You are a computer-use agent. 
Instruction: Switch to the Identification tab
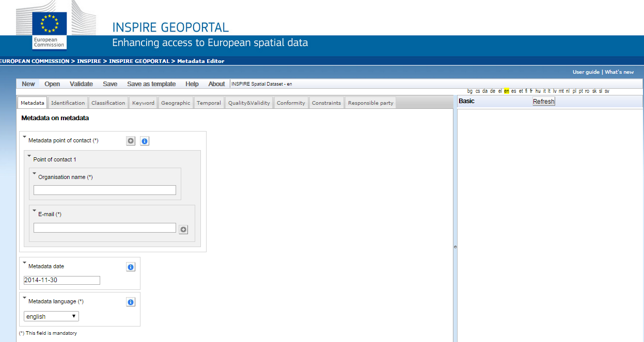68,103
